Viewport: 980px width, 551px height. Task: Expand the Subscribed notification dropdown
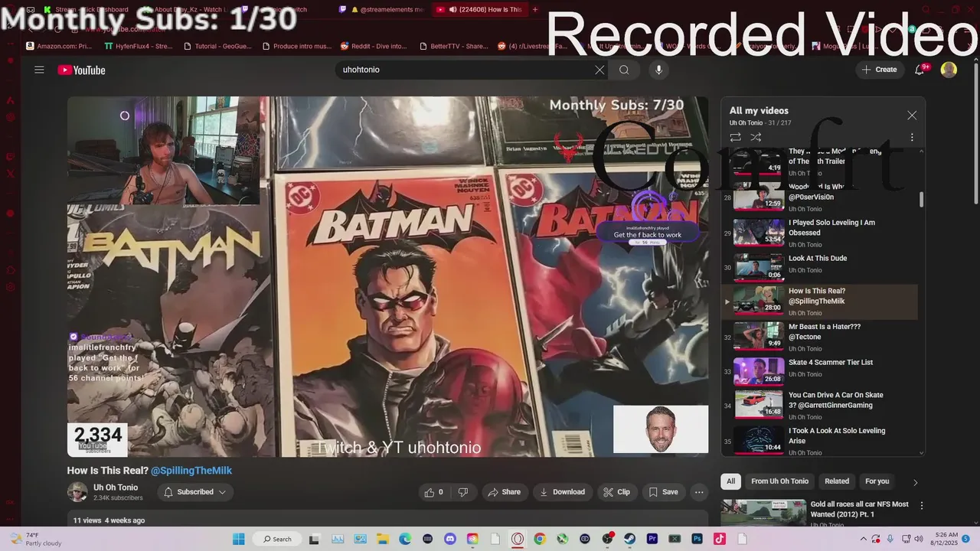coord(195,492)
